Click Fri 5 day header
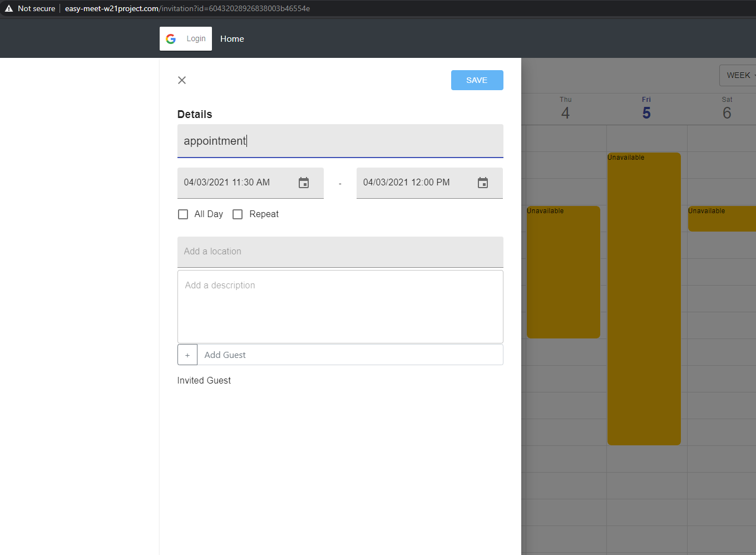Screen dimensions: 756x555 [x=646, y=109]
